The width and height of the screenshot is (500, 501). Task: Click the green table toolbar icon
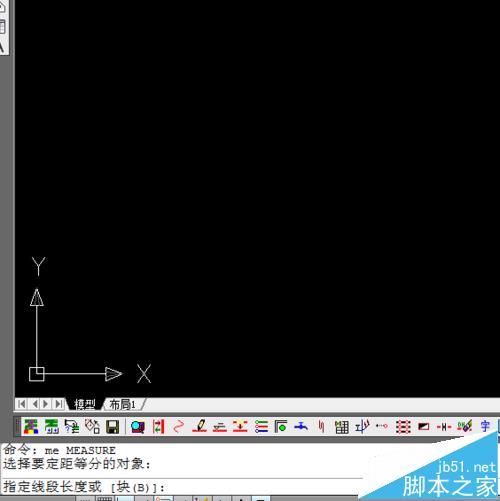[x=52, y=426]
